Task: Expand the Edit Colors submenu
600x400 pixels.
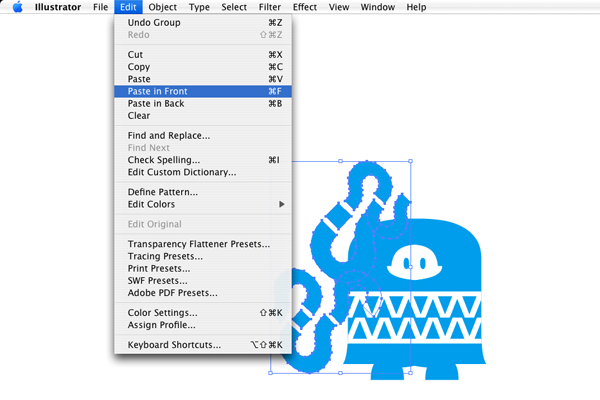Action: click(203, 204)
